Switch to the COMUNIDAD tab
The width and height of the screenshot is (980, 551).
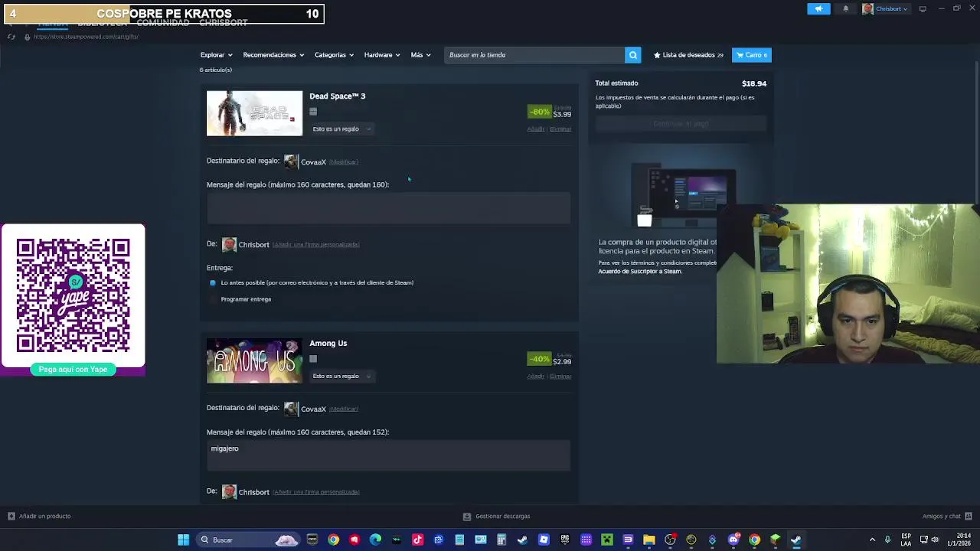(162, 23)
